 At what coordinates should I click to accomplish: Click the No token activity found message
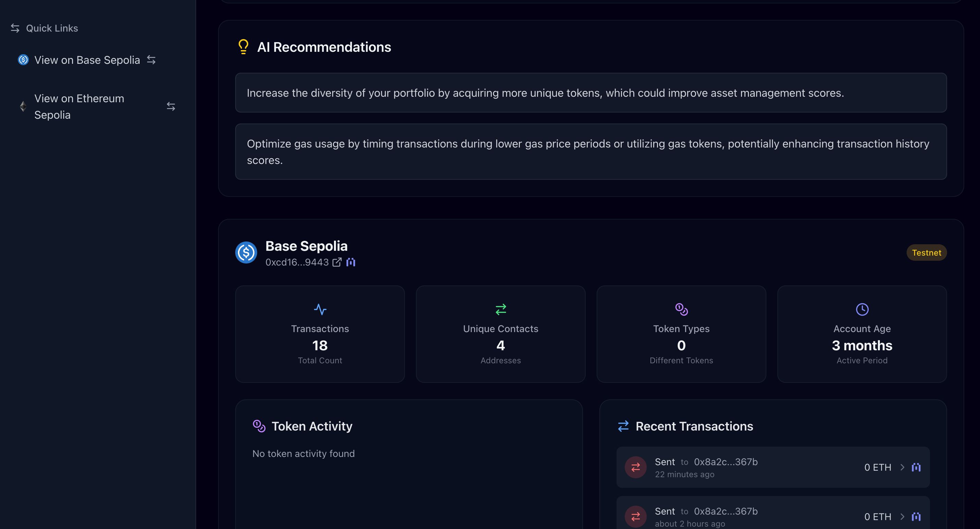(303, 454)
